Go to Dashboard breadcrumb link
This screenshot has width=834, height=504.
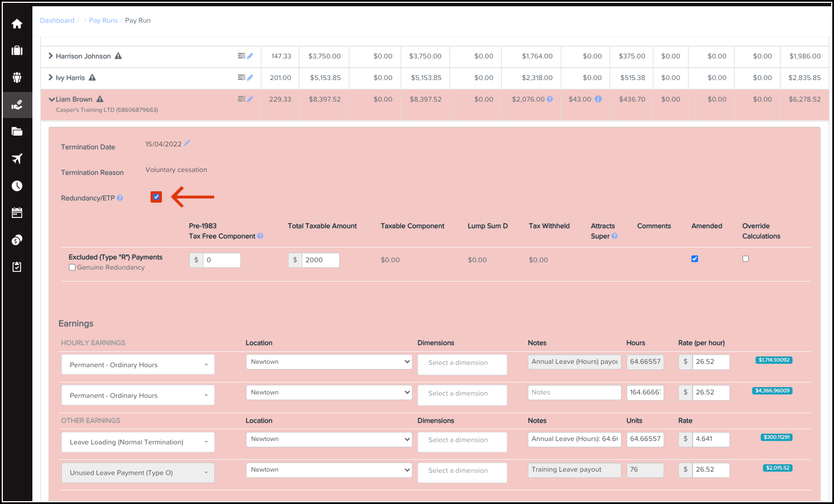[x=57, y=20]
